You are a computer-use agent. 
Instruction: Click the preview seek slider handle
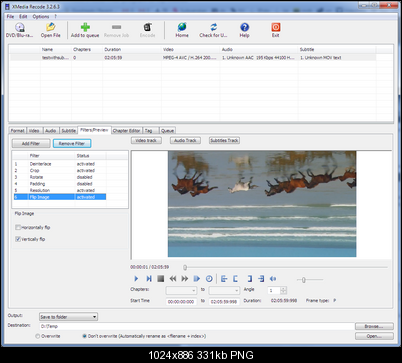click(x=185, y=267)
